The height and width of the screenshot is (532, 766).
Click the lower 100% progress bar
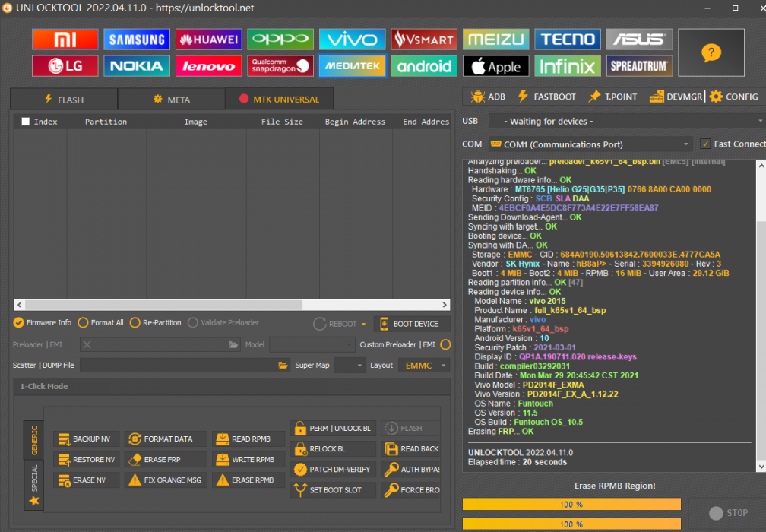(571, 524)
